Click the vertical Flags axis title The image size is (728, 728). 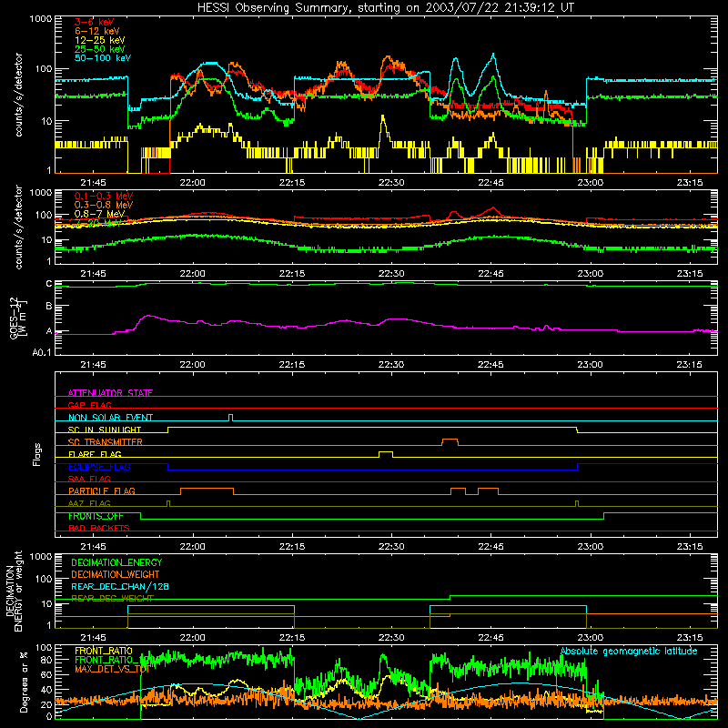click(x=36, y=454)
